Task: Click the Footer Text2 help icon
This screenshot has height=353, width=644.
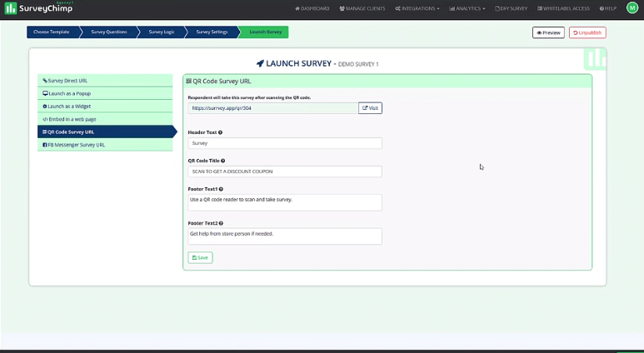Action: pyautogui.click(x=221, y=223)
